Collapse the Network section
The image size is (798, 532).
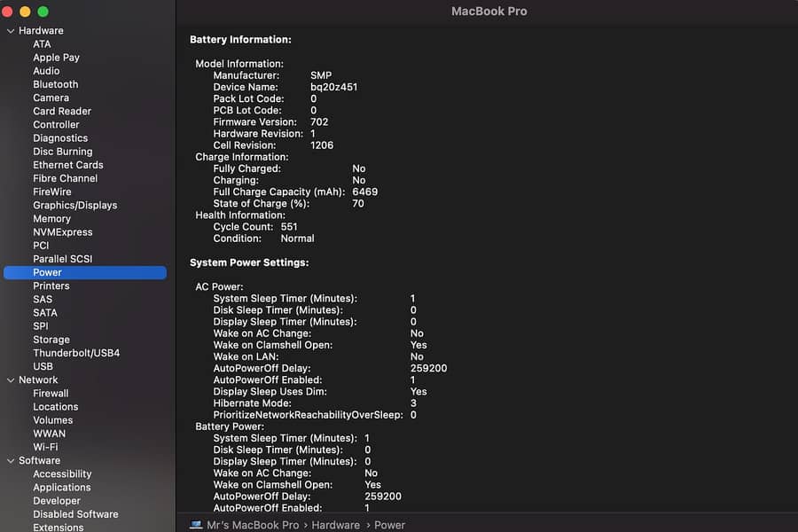10,379
